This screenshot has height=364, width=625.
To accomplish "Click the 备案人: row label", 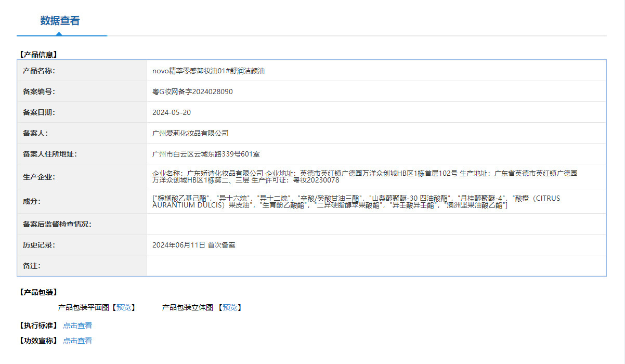I will tap(35, 133).
